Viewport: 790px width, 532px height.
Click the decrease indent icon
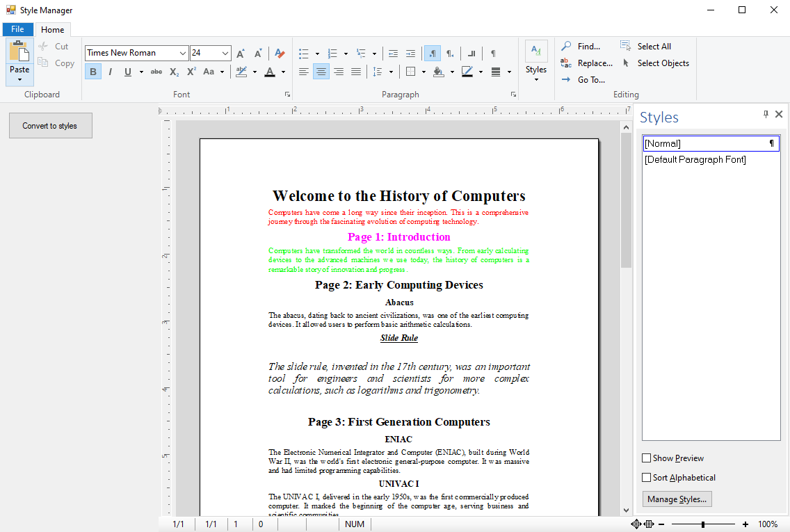[x=394, y=54]
